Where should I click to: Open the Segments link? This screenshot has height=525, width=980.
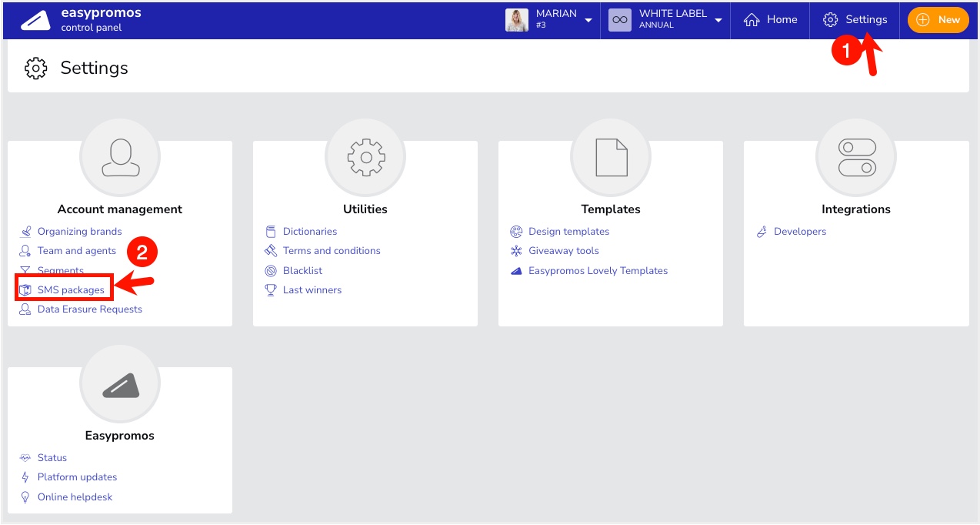[61, 271]
